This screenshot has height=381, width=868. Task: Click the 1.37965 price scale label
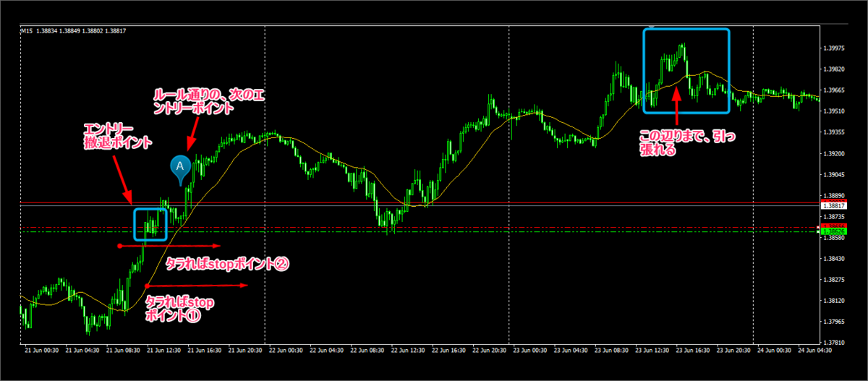835,321
